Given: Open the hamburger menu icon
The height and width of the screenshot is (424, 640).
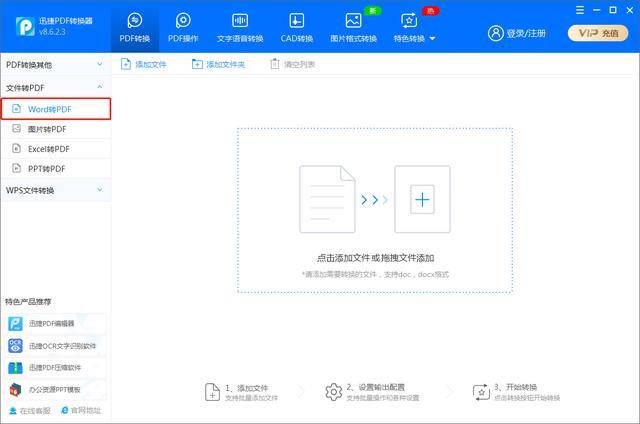Looking at the screenshot, I should click(580, 10).
